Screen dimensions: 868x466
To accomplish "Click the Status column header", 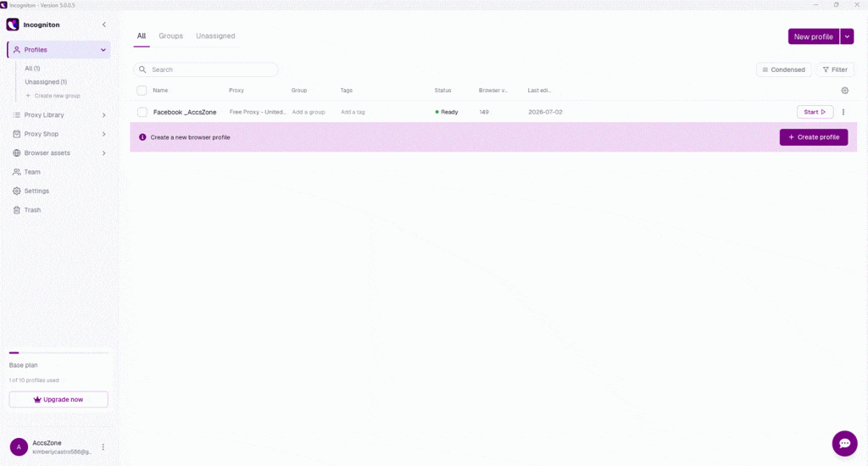I will click(442, 90).
